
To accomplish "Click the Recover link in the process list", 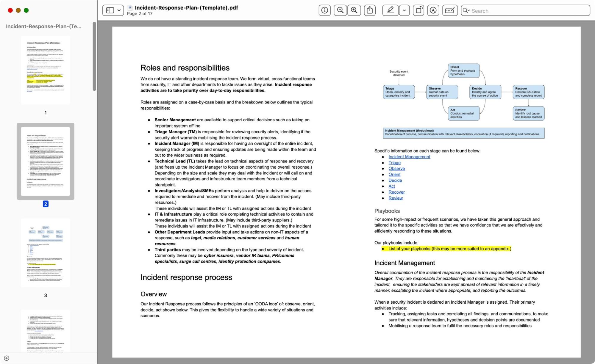I will [x=396, y=192].
